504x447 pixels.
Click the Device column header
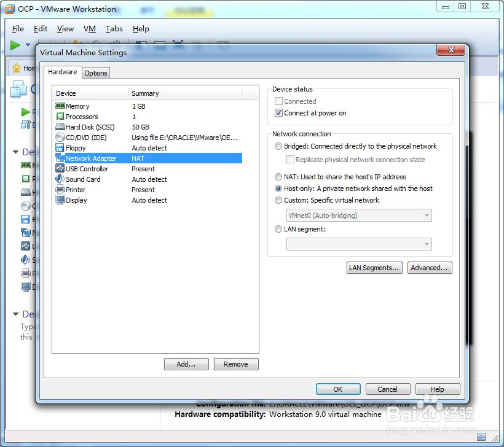tap(90, 93)
